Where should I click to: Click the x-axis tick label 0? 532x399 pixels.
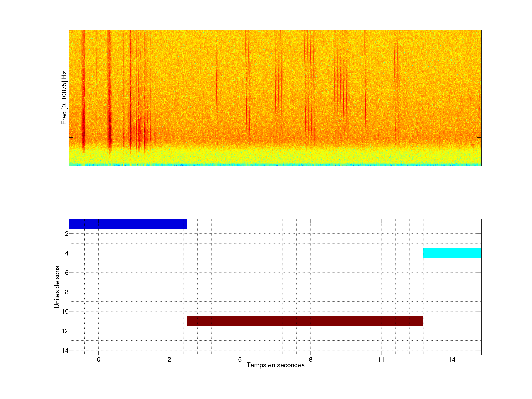(98, 359)
